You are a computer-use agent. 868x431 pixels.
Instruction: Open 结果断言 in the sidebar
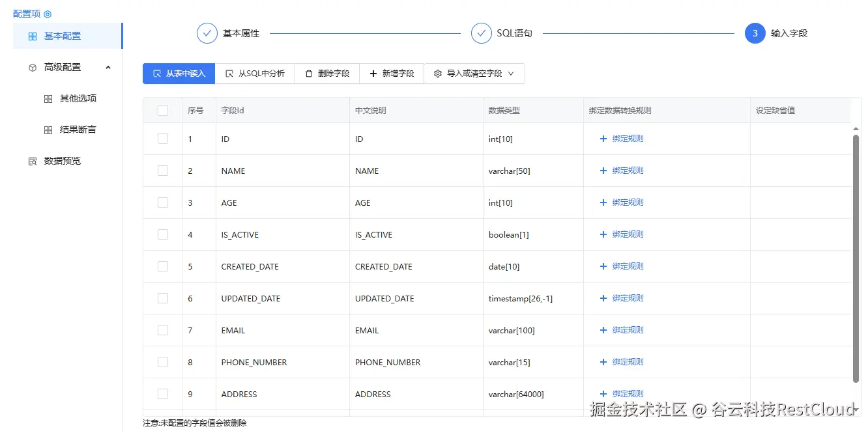68,130
